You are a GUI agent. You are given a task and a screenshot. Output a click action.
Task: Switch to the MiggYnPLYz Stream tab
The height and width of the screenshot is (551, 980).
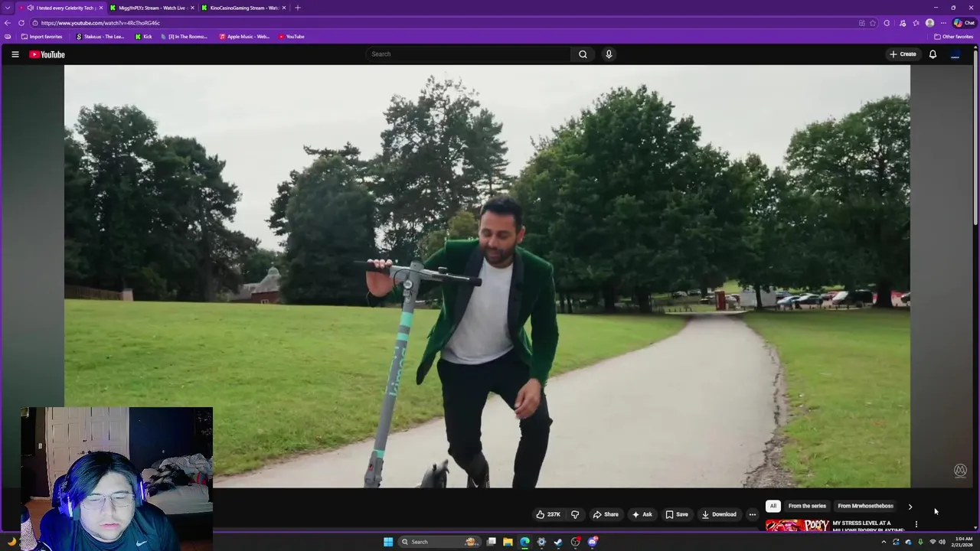(152, 8)
